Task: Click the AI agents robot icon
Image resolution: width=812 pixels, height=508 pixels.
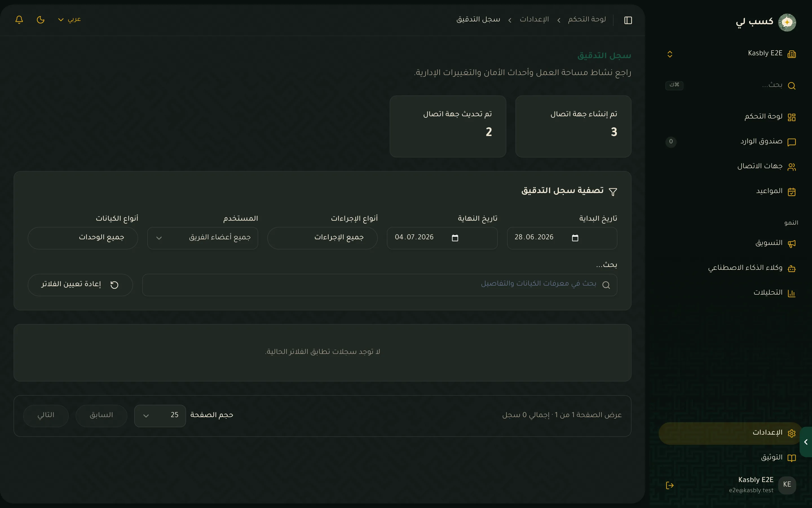Action: click(x=791, y=268)
